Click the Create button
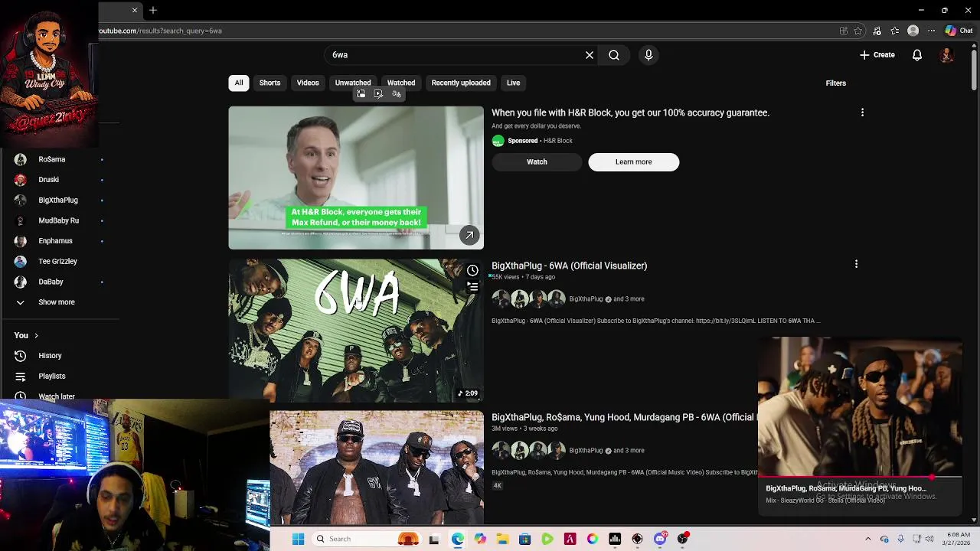The height and width of the screenshot is (551, 980). [x=877, y=55]
